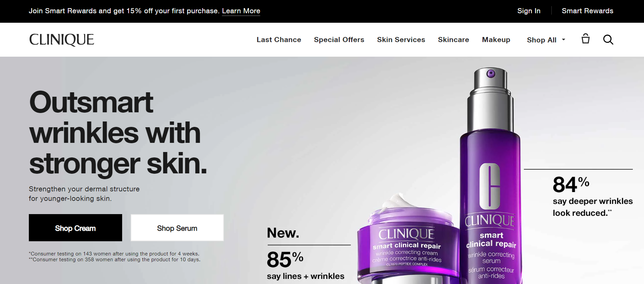Click the Shop Cream button
Screen dimensions: 644x284
pyautogui.click(x=75, y=228)
